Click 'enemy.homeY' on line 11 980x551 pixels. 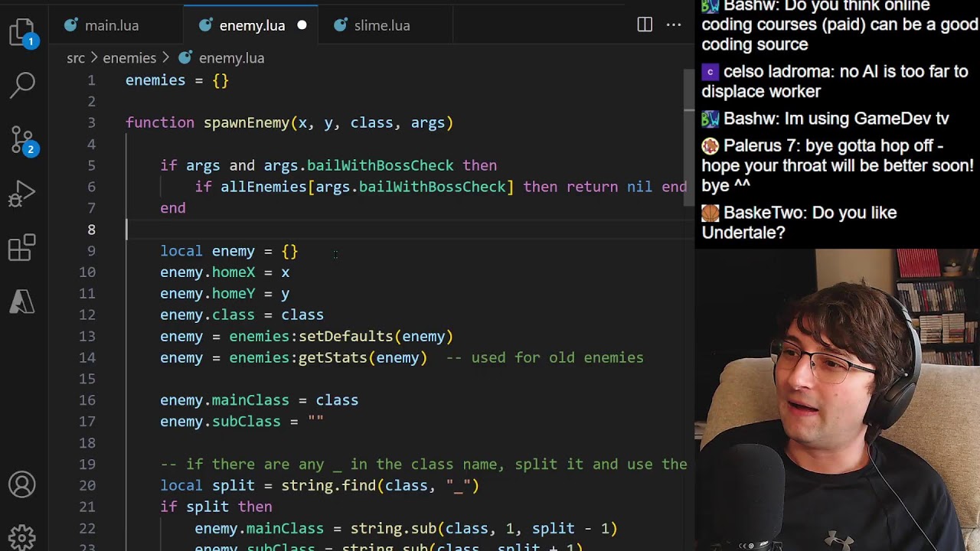tap(207, 294)
